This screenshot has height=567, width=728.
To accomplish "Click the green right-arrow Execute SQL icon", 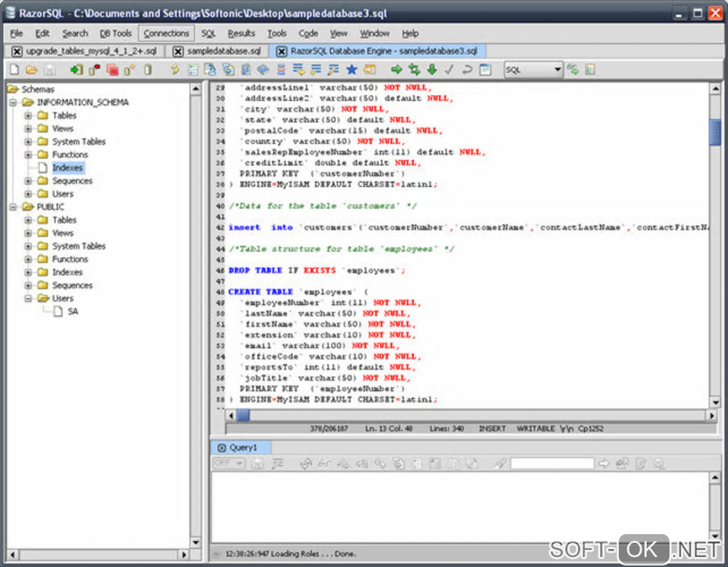I will [x=396, y=69].
